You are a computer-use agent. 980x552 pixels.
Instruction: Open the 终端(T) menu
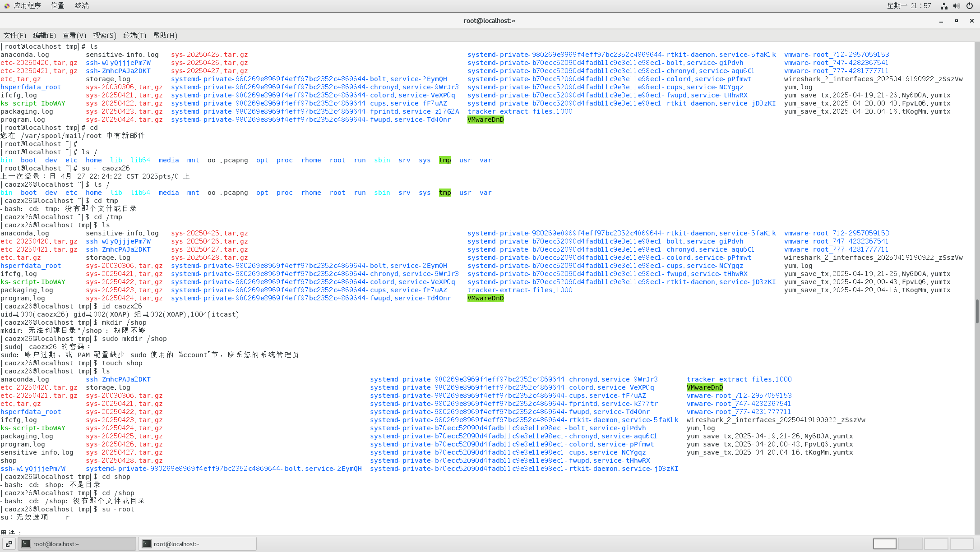(x=134, y=35)
